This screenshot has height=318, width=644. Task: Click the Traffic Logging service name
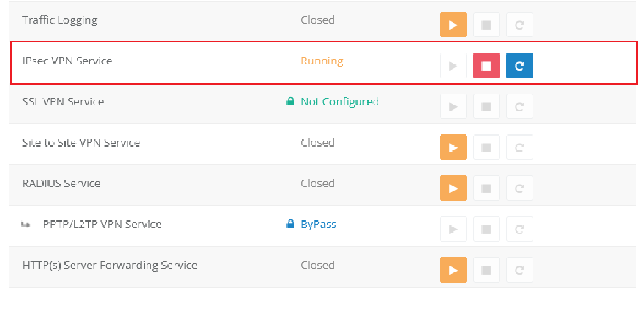click(x=59, y=20)
